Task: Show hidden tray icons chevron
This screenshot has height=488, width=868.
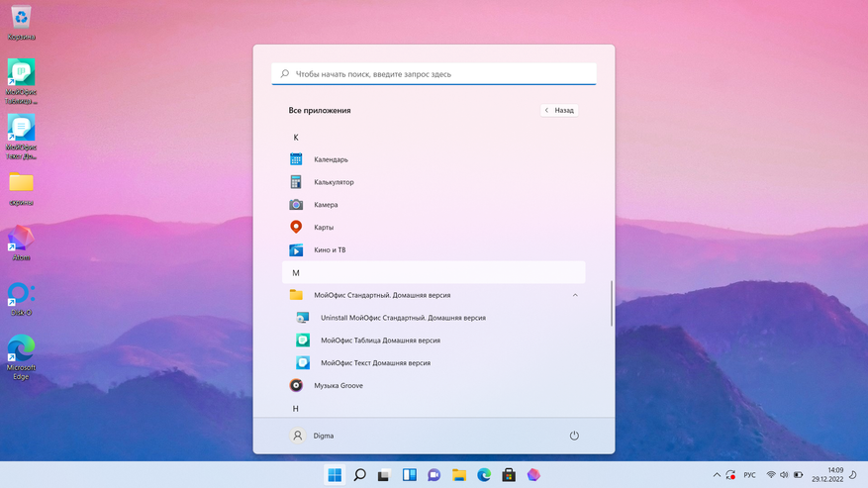Action: 717,475
